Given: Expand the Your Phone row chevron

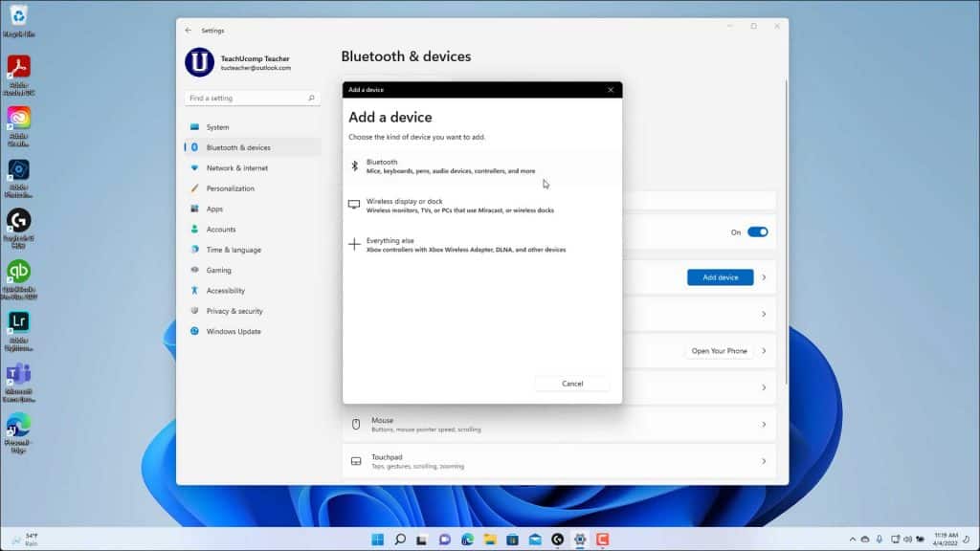Looking at the screenshot, I should 763,350.
